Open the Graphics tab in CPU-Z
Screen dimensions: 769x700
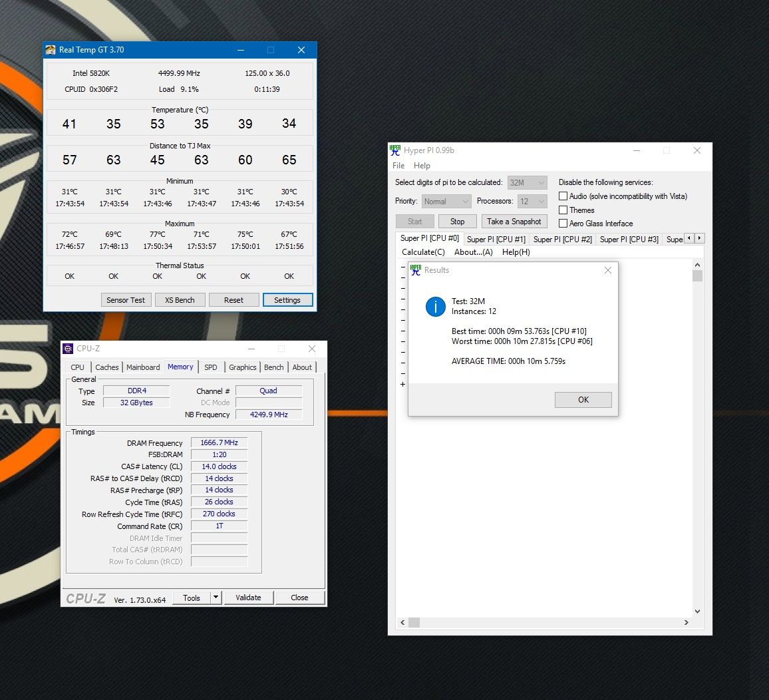click(242, 367)
